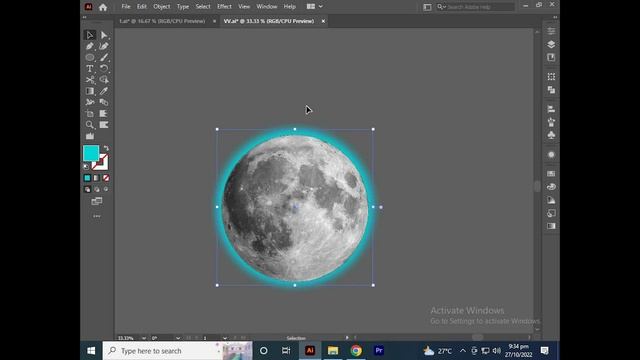The image size is (640, 360).
Task: Open the Window menu
Action: click(267, 7)
